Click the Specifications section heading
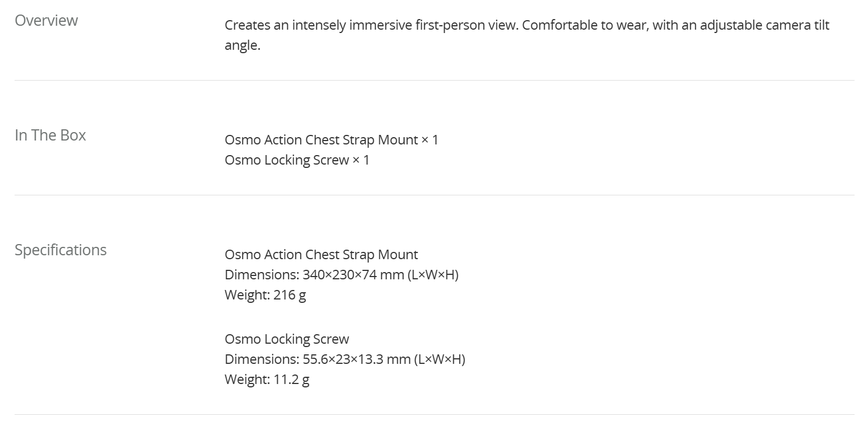 [x=60, y=250]
